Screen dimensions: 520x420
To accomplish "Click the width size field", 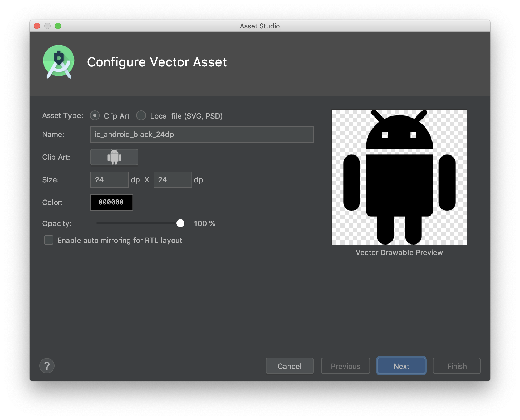I will [x=109, y=180].
